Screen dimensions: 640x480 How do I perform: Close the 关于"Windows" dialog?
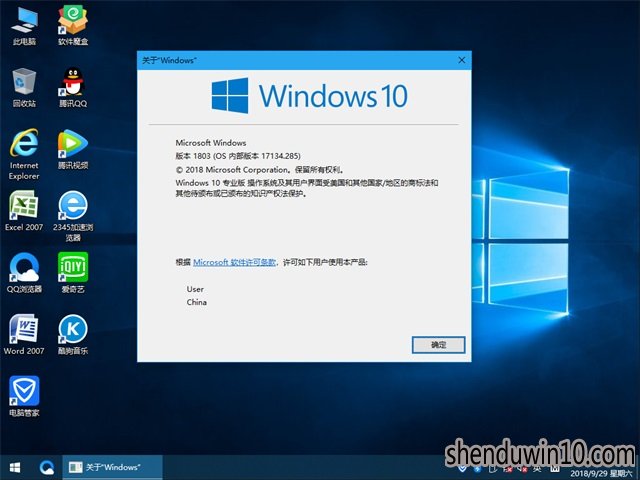462,60
